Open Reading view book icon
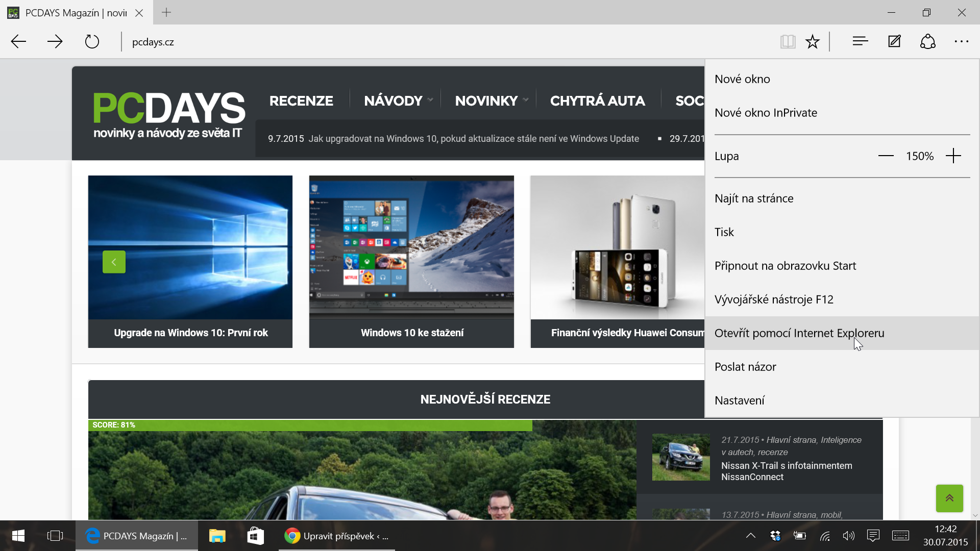 click(x=788, y=42)
